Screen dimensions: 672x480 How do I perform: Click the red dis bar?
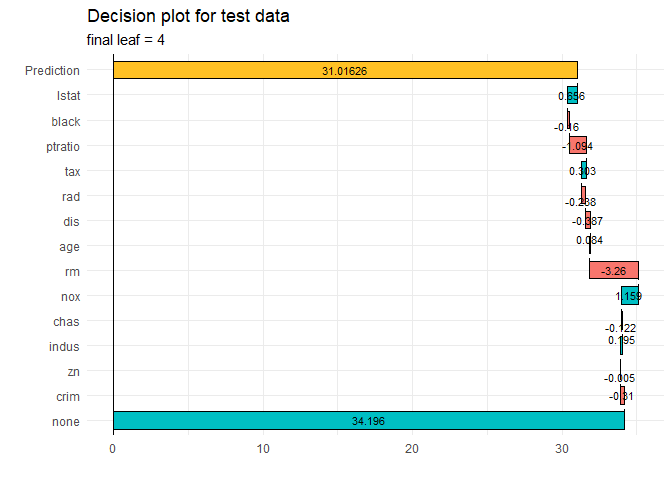click(x=588, y=220)
